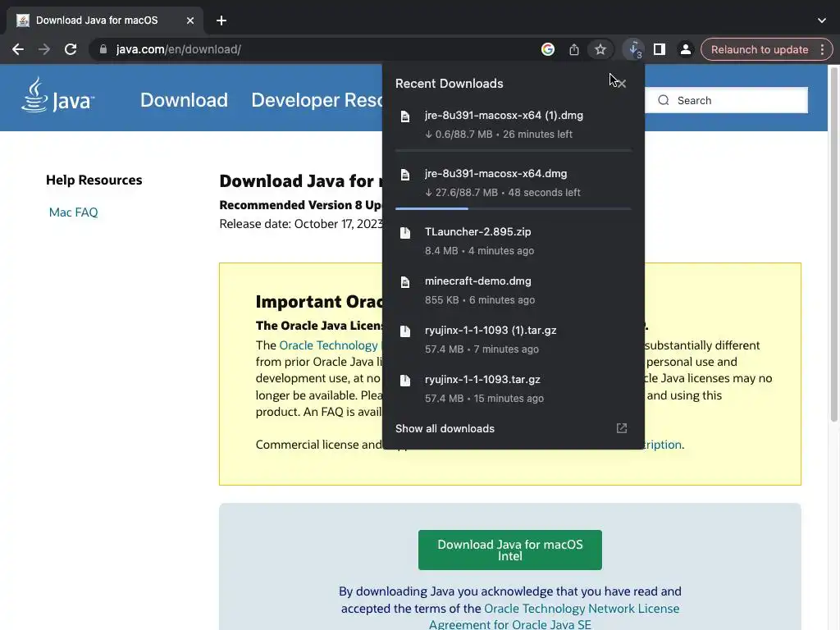Click the share page icon
840x630 pixels.
tap(573, 49)
